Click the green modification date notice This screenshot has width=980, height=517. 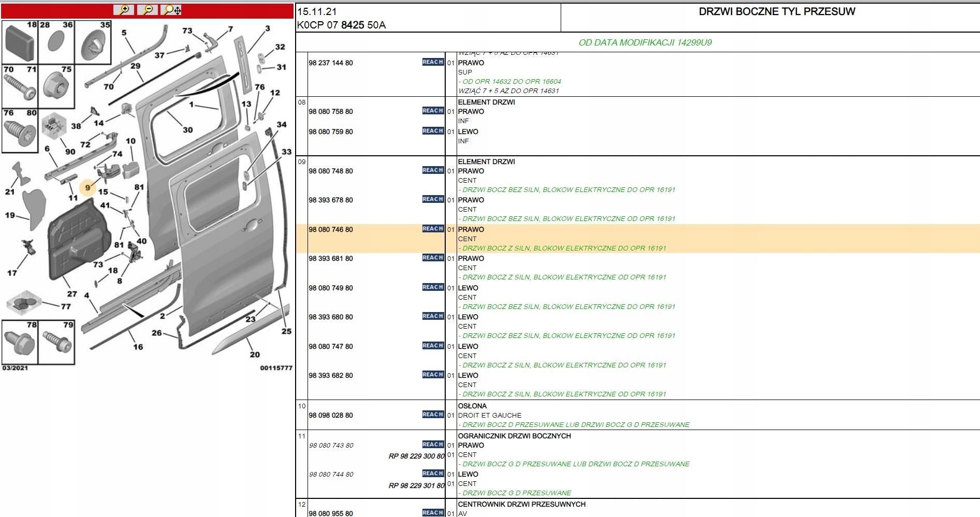645,42
